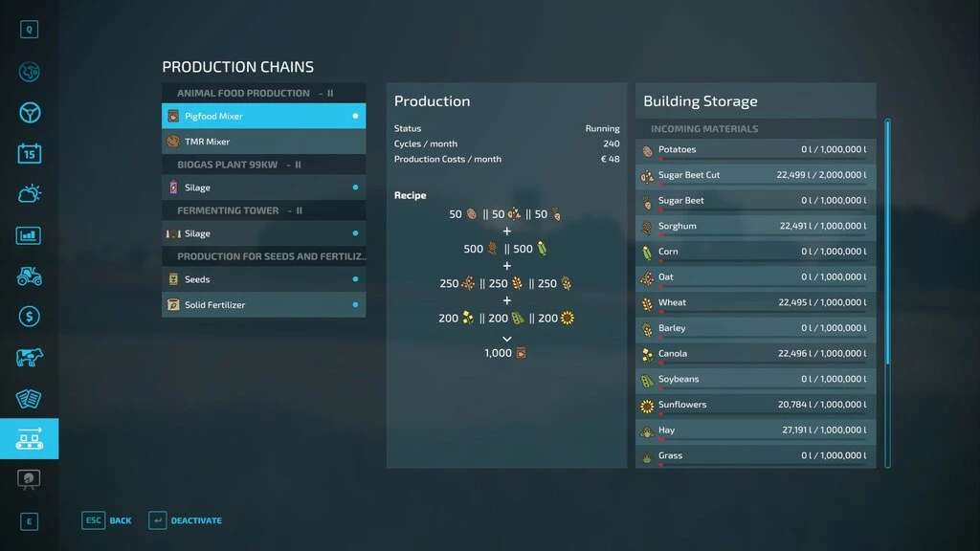Select the TMR Mixer production
The width and height of the screenshot is (980, 551).
263,142
